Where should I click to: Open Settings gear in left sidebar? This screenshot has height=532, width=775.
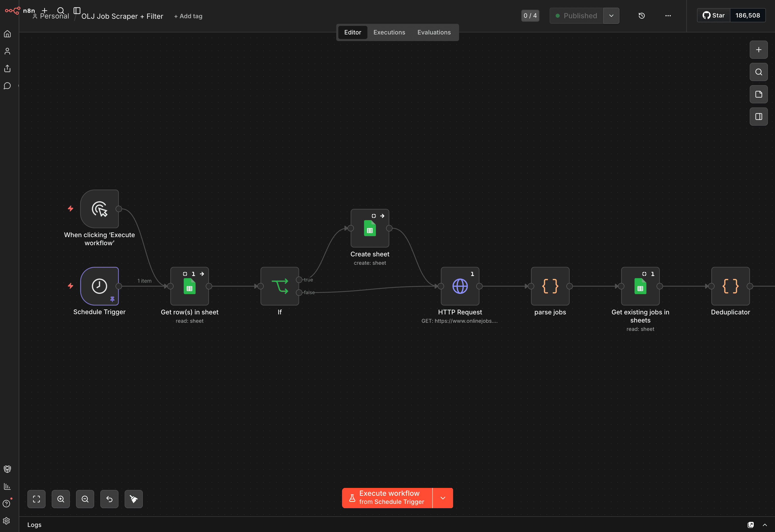[7, 521]
